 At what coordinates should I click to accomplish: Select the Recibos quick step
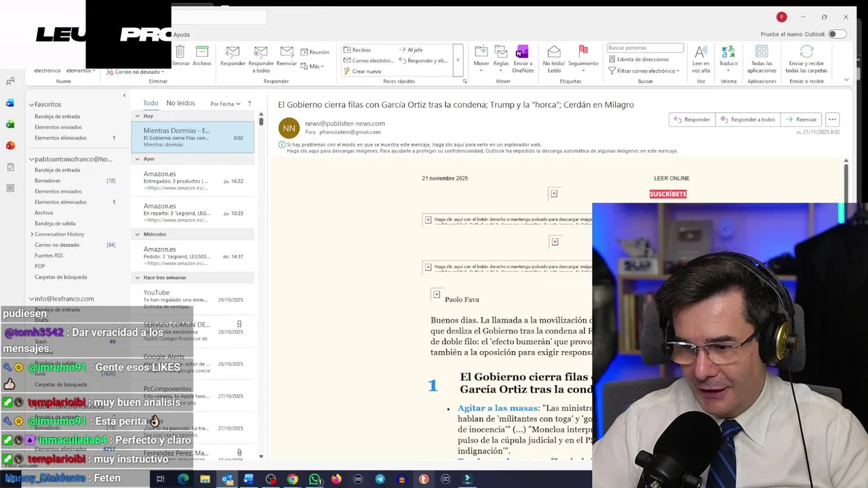357,49
